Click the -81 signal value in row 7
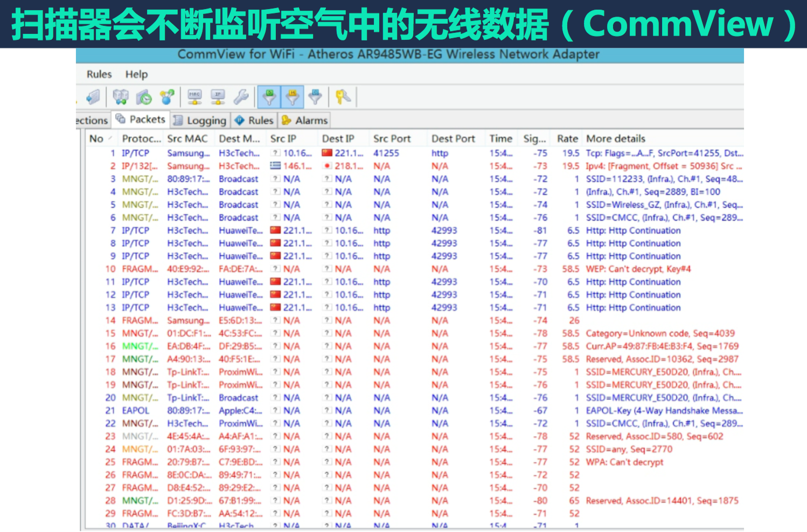 pyautogui.click(x=540, y=230)
